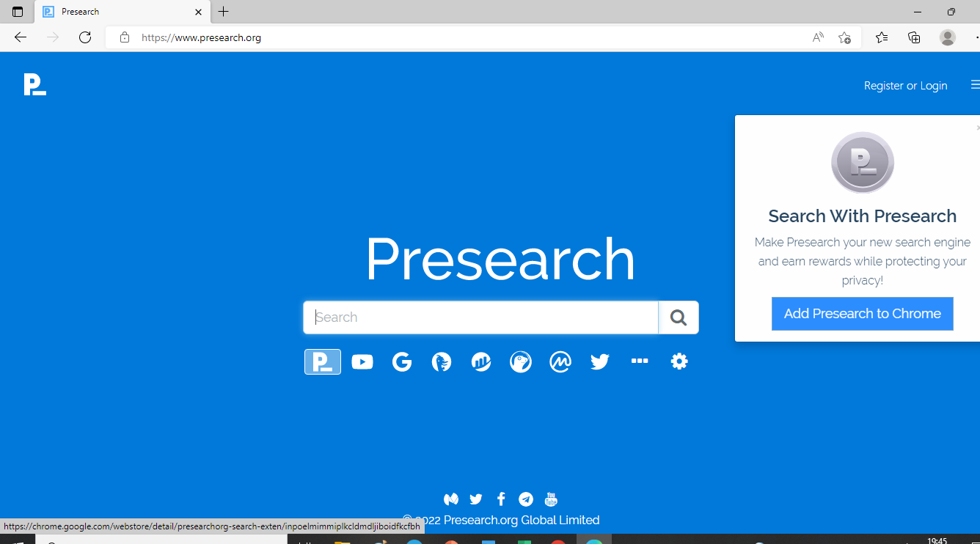Viewport: 980px width, 544px height.
Task: Click the Presearch coin image in popup
Action: 863,163
